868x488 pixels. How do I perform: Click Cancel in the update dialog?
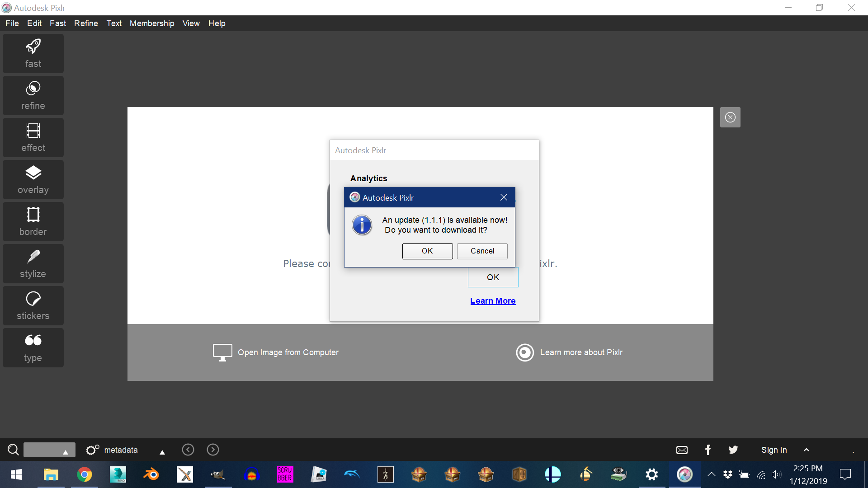click(x=482, y=251)
